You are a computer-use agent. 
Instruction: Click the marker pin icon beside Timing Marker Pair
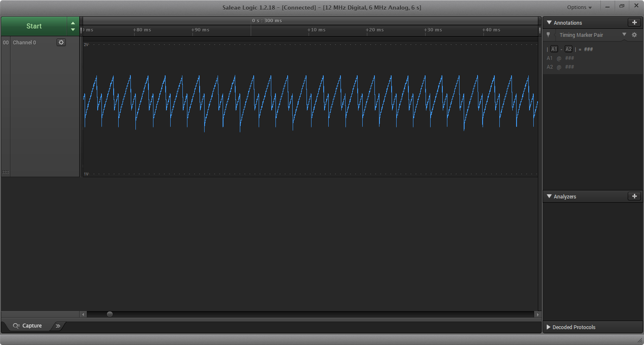548,35
